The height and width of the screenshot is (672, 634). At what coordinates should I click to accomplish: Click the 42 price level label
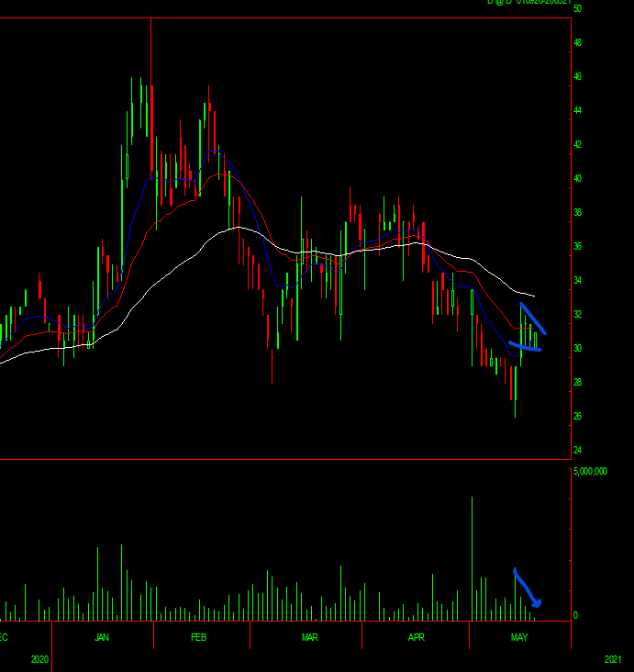pos(577,144)
